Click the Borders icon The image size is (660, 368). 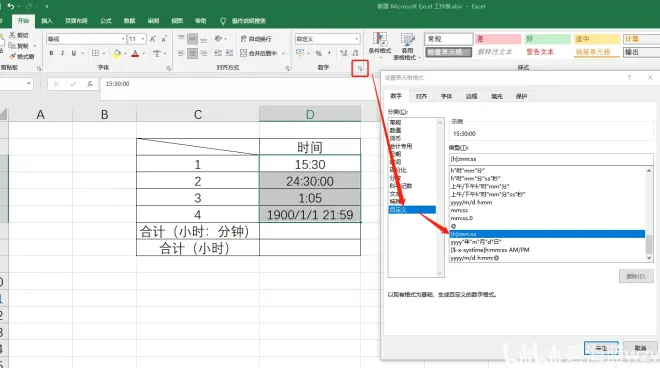96,53
